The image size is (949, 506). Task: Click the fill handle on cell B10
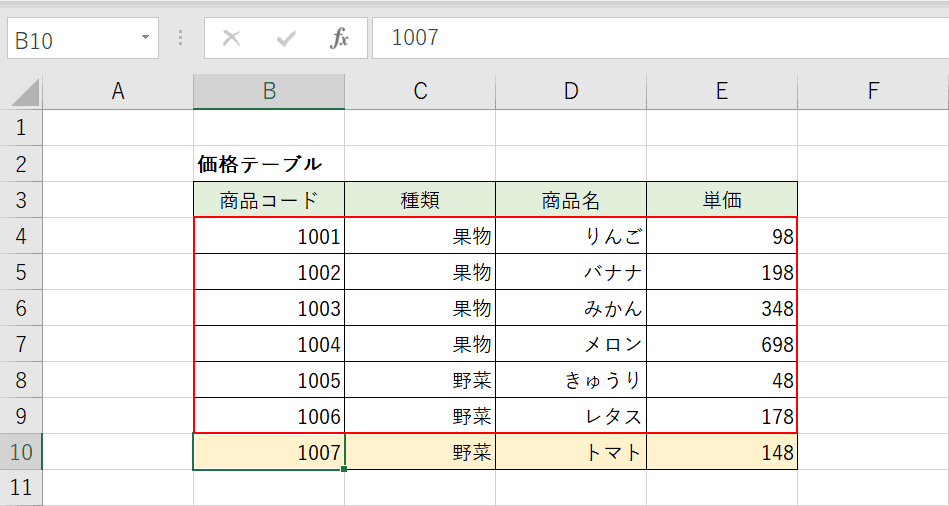(344, 469)
